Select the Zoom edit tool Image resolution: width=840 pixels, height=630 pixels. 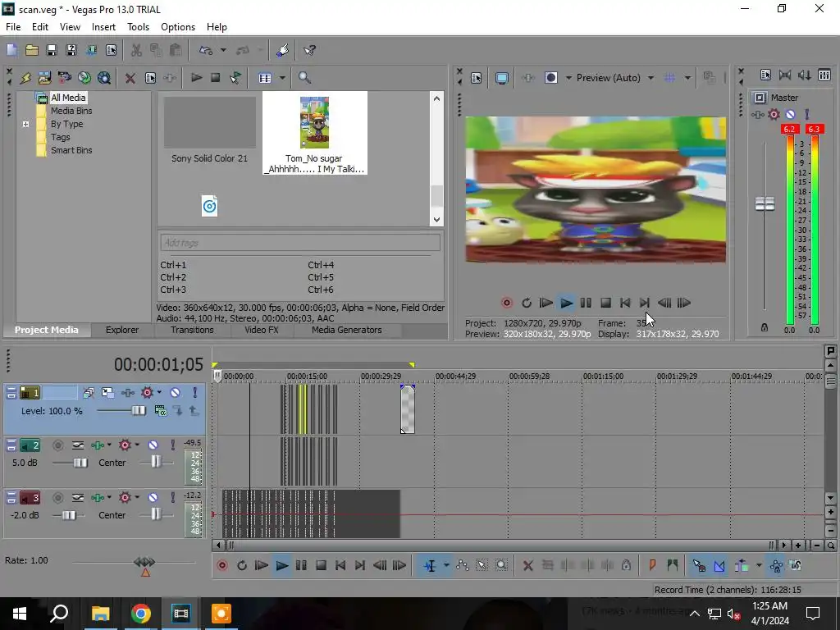[x=501, y=565]
